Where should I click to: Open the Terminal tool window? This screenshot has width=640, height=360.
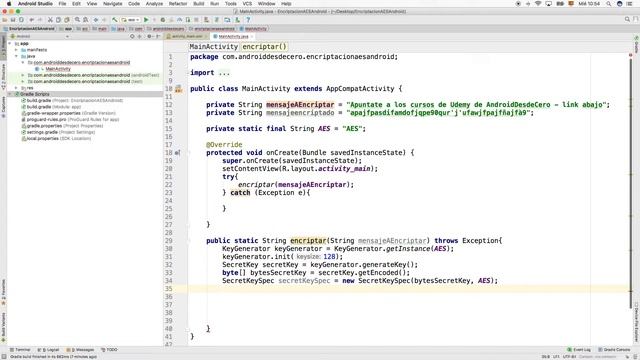point(20,350)
